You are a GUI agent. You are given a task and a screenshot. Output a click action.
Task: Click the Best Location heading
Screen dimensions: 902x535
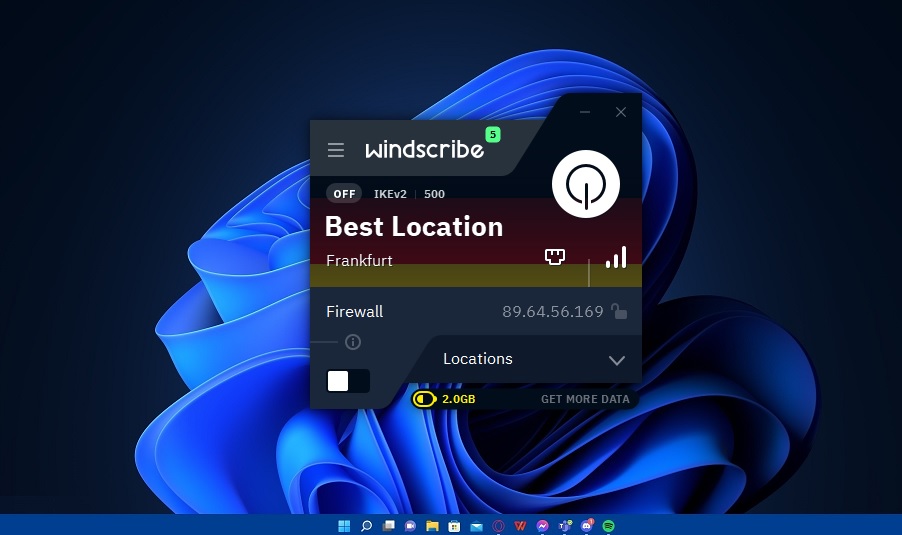coord(414,227)
